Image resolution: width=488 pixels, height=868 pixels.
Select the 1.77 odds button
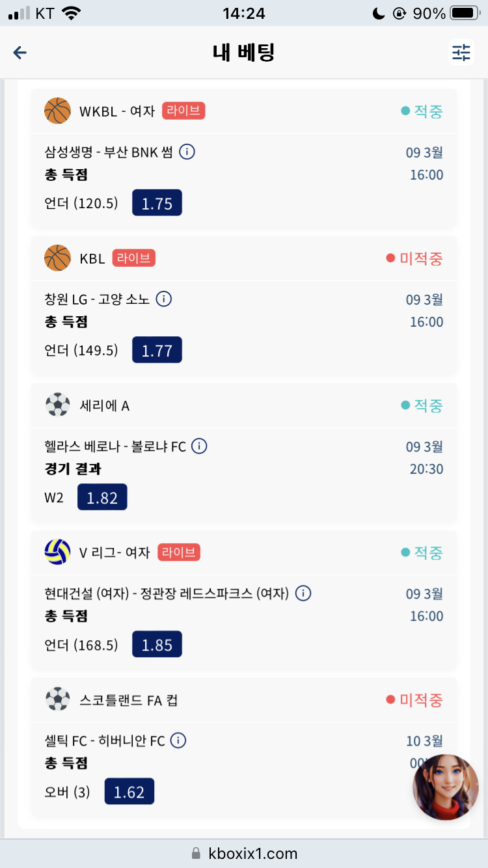pos(157,350)
